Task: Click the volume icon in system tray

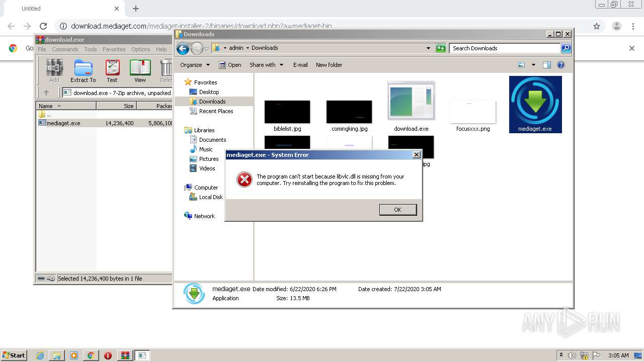Action: click(x=572, y=355)
